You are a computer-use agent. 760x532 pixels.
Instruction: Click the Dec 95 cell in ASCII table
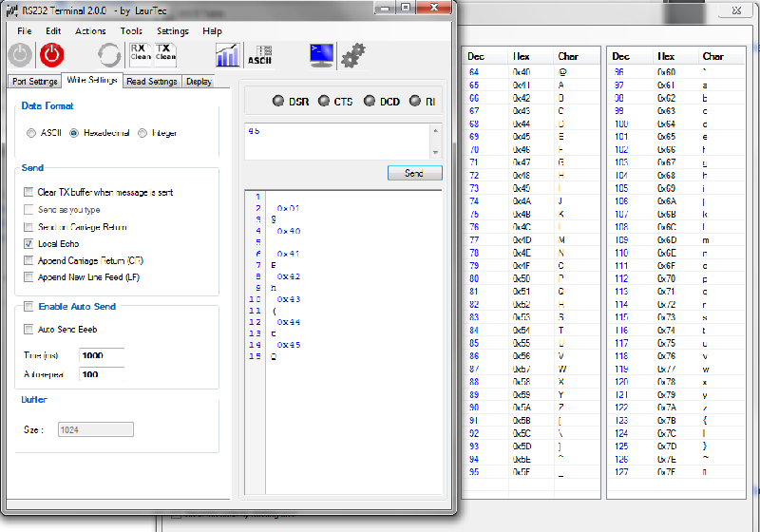pos(474,472)
